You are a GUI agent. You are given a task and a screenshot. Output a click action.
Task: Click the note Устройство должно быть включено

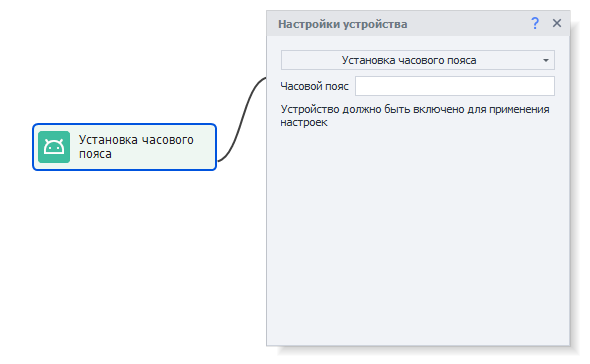click(x=415, y=116)
